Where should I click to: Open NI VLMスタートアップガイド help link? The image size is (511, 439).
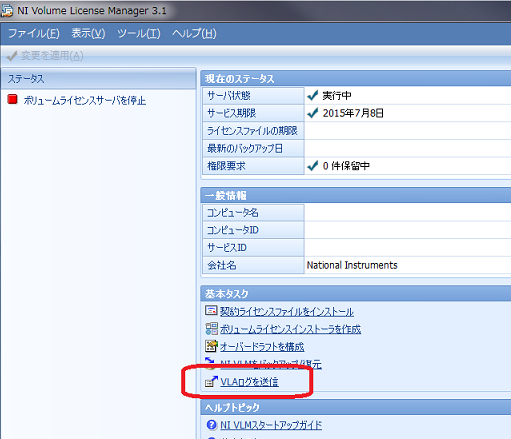coord(271,425)
